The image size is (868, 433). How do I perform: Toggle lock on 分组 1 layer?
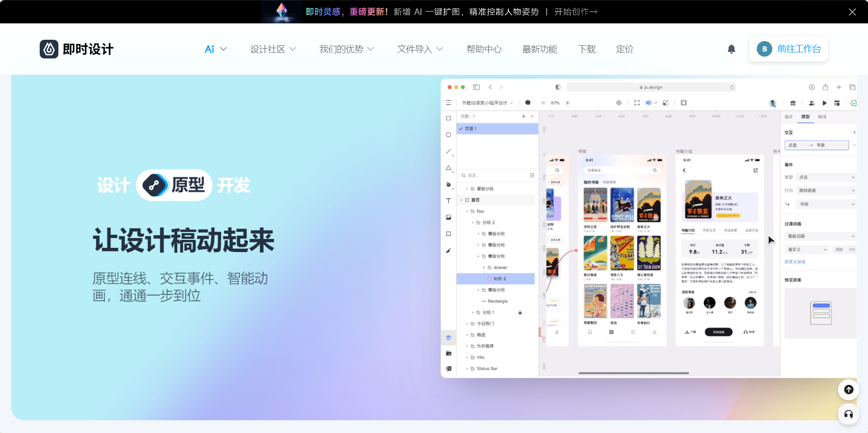coord(520,312)
